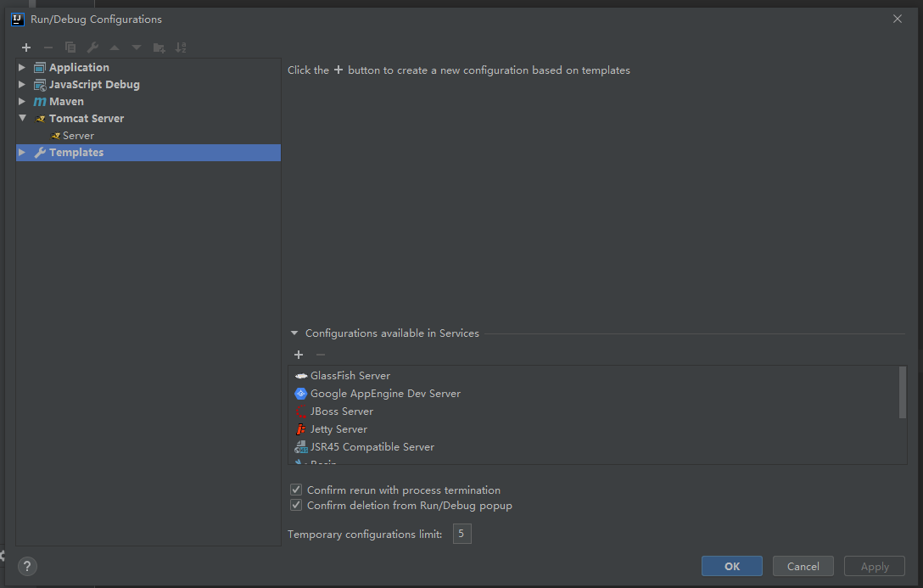Screen dimensions: 923x588
Task: Select GlassFish Server in the services list
Action: [350, 375]
